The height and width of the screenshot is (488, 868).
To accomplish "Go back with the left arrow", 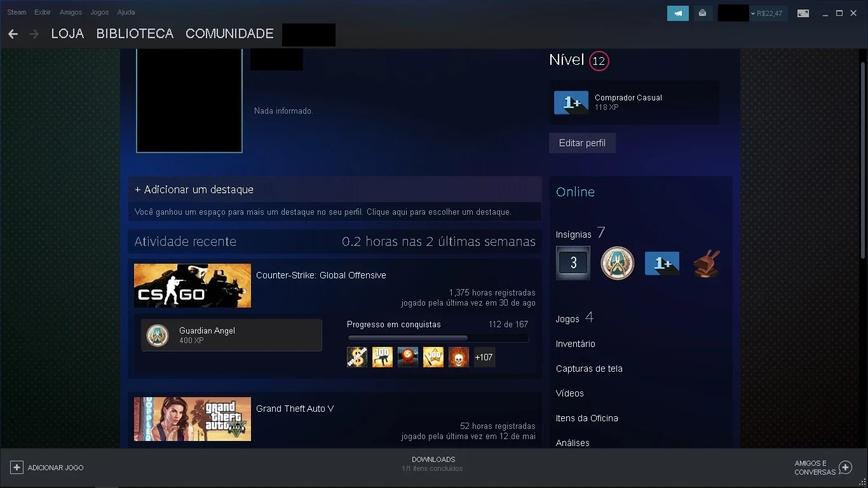I will pyautogui.click(x=13, y=34).
